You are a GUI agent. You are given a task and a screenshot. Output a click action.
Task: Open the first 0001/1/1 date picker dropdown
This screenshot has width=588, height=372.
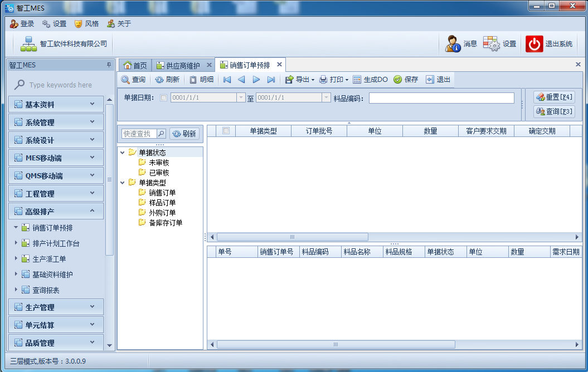[241, 97]
